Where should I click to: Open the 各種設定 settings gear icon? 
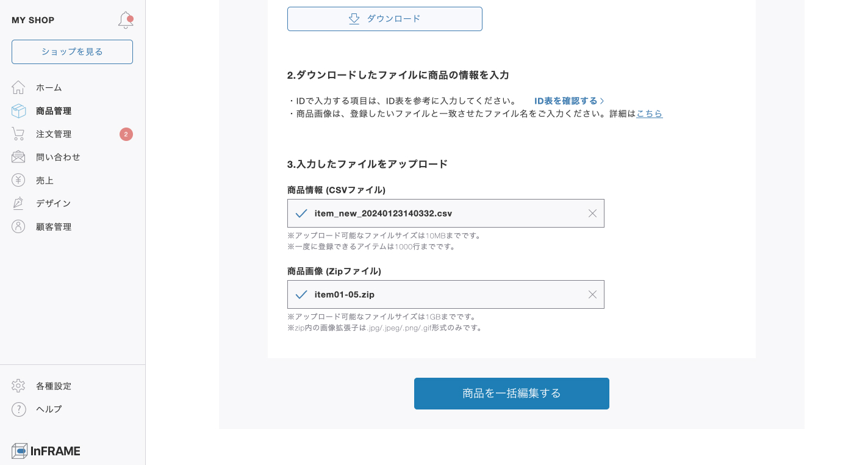[x=18, y=386]
